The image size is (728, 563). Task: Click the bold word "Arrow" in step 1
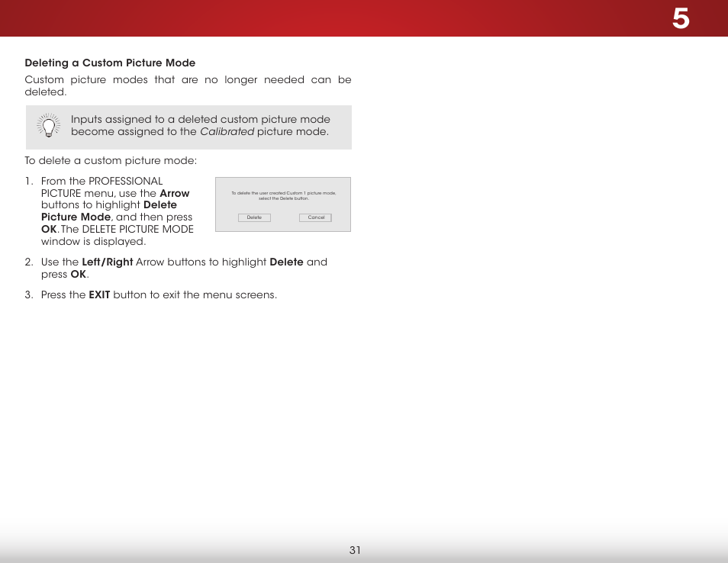coord(175,193)
